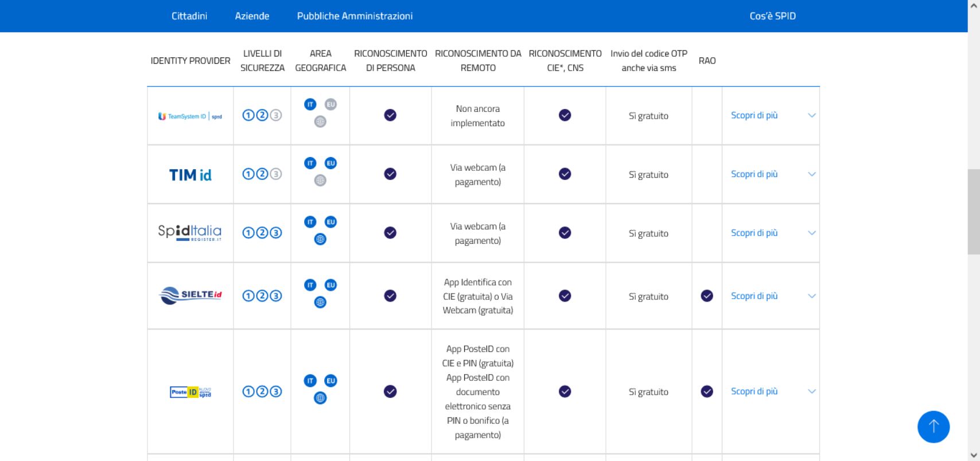
Task: Click the world globe icon in SpidItalia row
Action: point(320,240)
